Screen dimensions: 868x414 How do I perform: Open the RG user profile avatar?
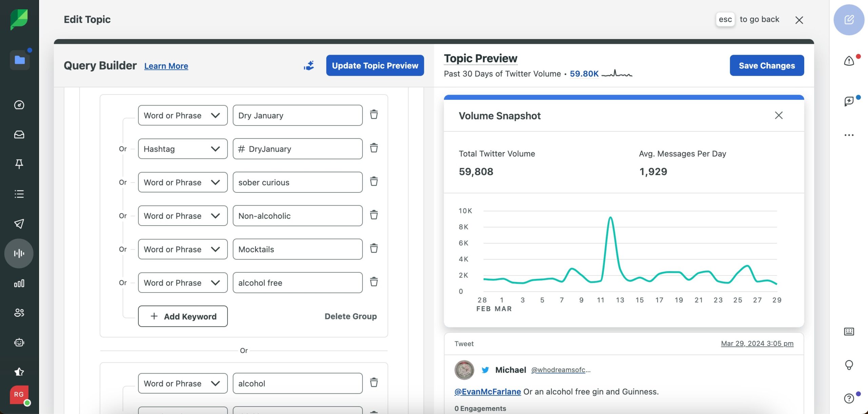pos(19,395)
